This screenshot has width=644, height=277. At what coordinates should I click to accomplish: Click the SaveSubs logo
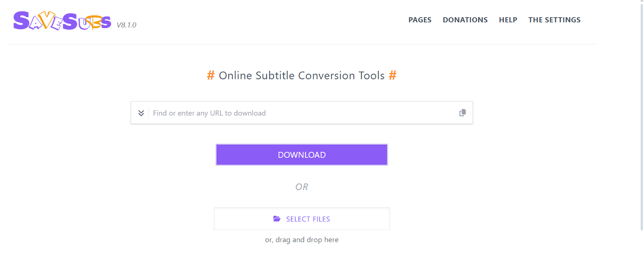click(x=62, y=21)
